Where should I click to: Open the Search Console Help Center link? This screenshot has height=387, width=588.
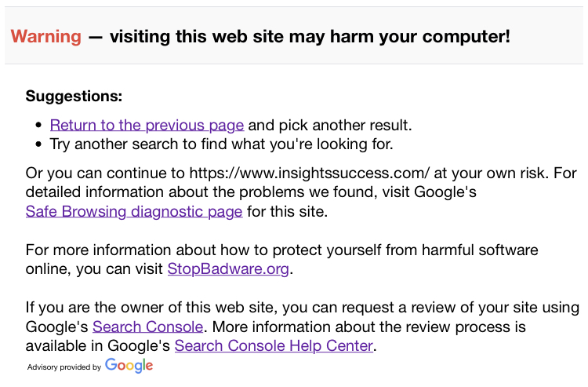(x=274, y=345)
